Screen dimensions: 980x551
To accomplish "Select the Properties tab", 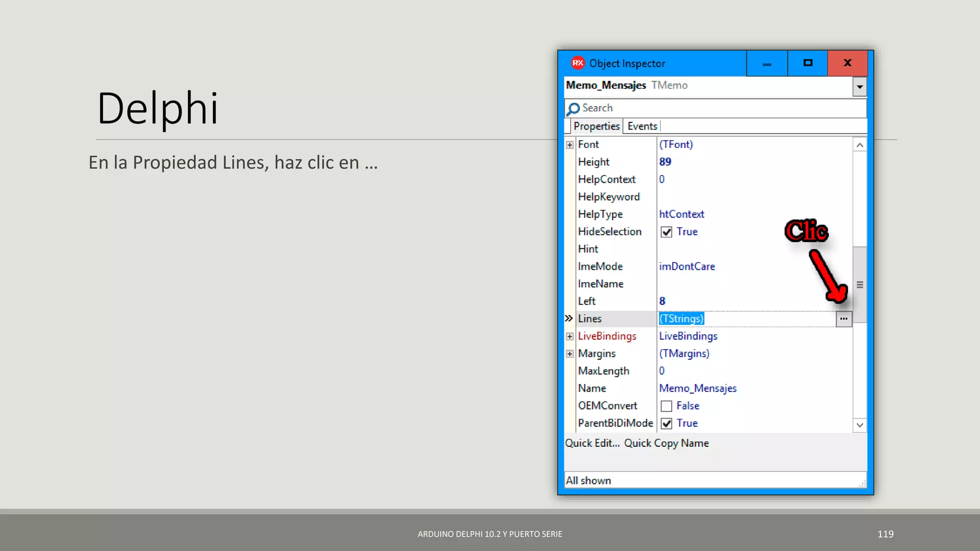I will [x=596, y=126].
